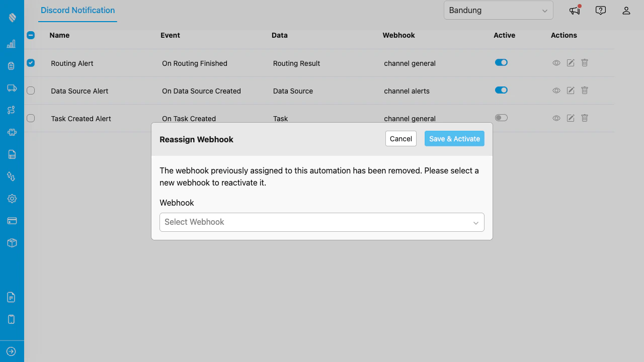Check the Data Source Alert row checkbox
The width and height of the screenshot is (644, 362).
click(x=30, y=90)
